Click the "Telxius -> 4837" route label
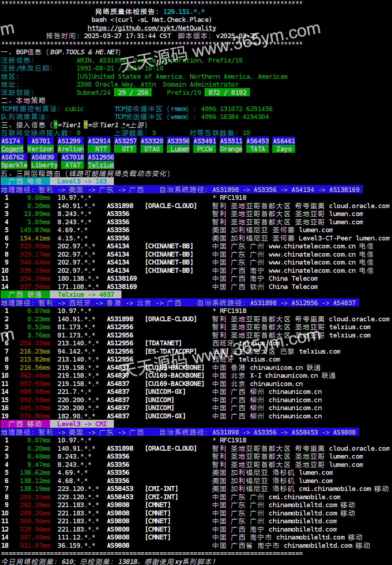The height and width of the screenshot is (565, 392). (86, 295)
